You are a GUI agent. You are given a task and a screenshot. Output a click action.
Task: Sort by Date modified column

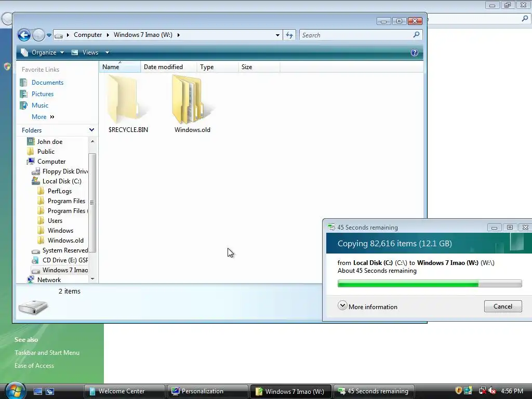pyautogui.click(x=169, y=67)
